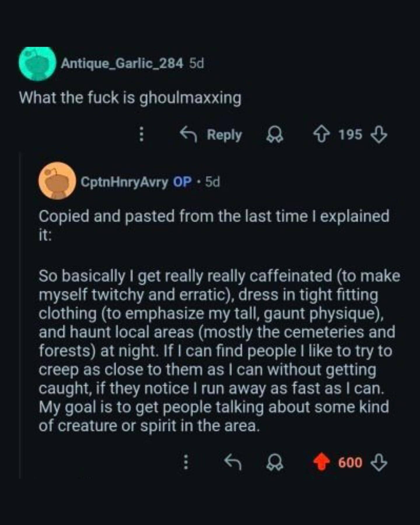Click the blue OP badge
The width and height of the screenshot is (420, 525).
(x=182, y=182)
